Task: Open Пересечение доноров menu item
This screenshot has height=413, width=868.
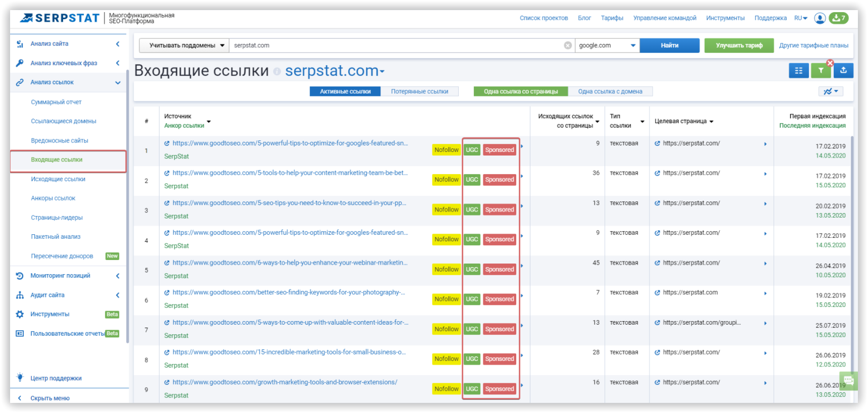Action: [62, 256]
